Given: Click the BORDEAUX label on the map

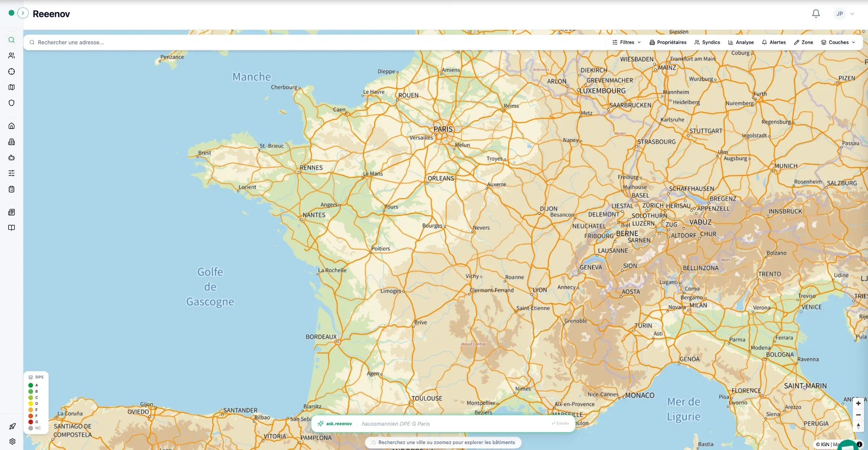Looking at the screenshot, I should pos(321,337).
